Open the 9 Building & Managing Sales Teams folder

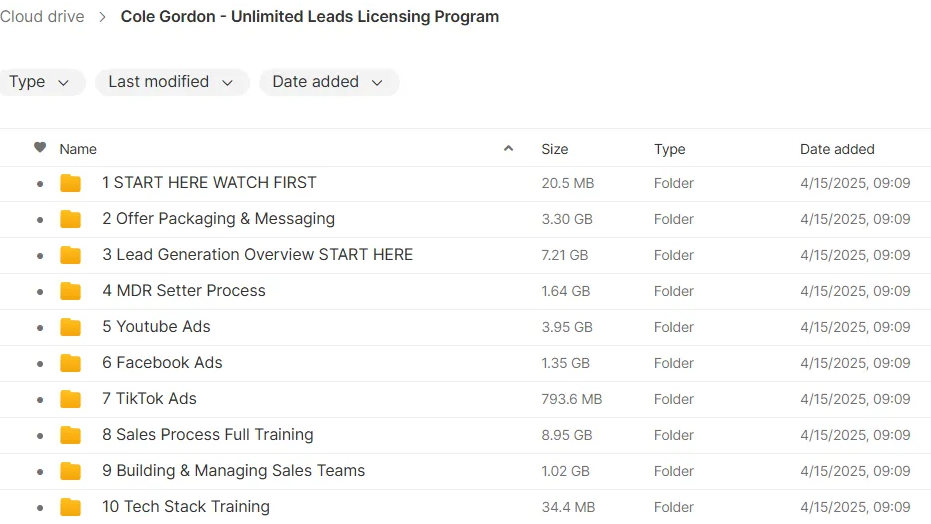click(233, 471)
